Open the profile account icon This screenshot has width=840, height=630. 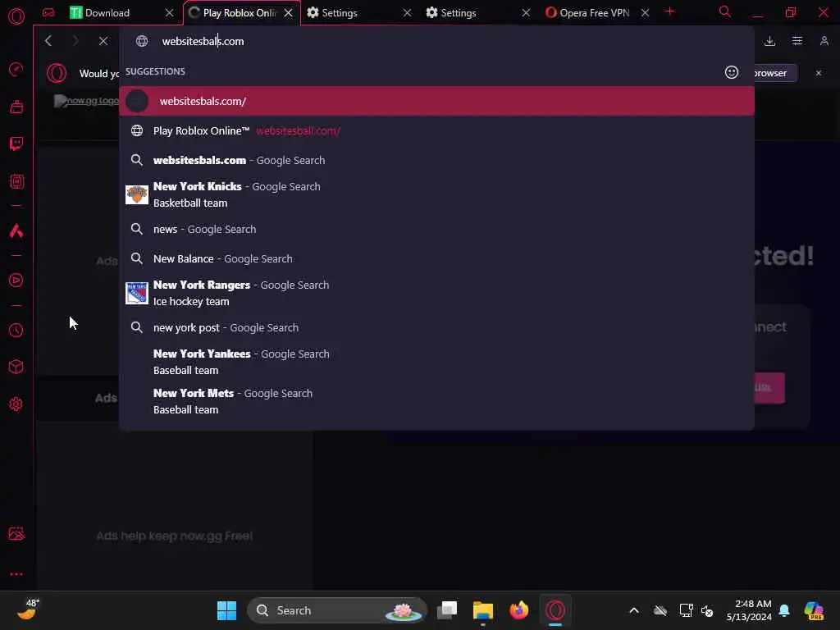point(824,41)
